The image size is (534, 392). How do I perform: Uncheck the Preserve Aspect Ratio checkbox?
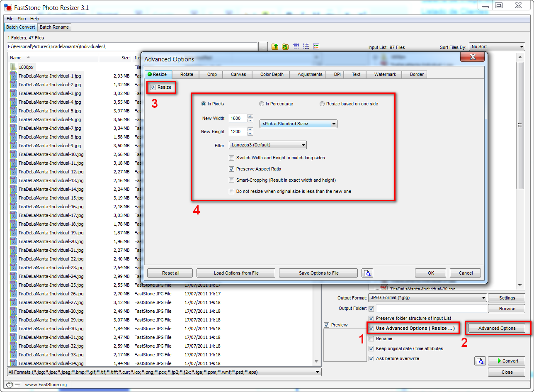232,169
